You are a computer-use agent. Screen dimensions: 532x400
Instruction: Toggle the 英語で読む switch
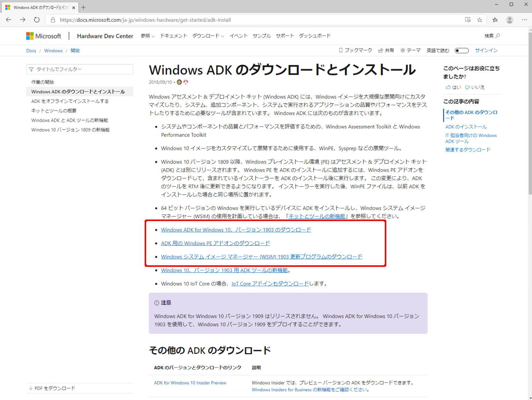(x=461, y=51)
